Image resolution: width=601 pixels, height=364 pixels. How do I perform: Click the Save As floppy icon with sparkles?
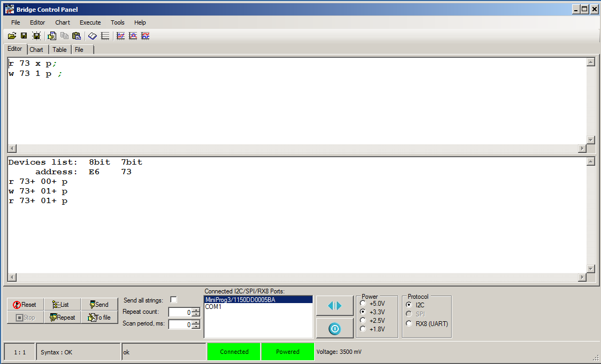[x=36, y=36]
